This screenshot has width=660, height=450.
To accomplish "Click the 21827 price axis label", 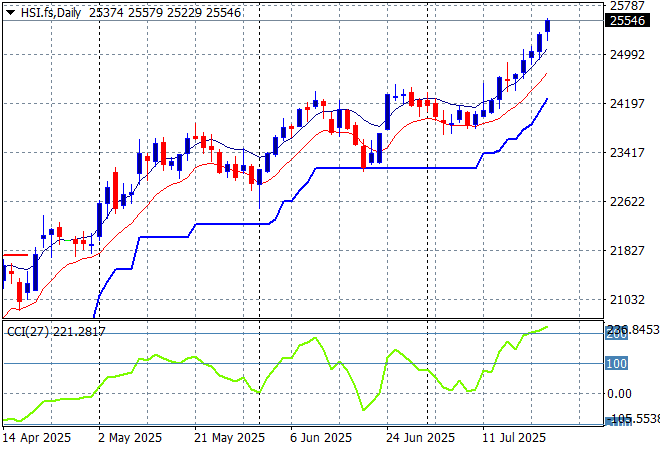I will 627,250.
